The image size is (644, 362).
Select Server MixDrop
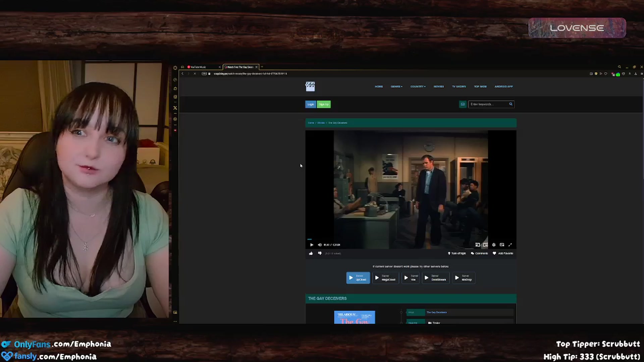pyautogui.click(x=464, y=278)
